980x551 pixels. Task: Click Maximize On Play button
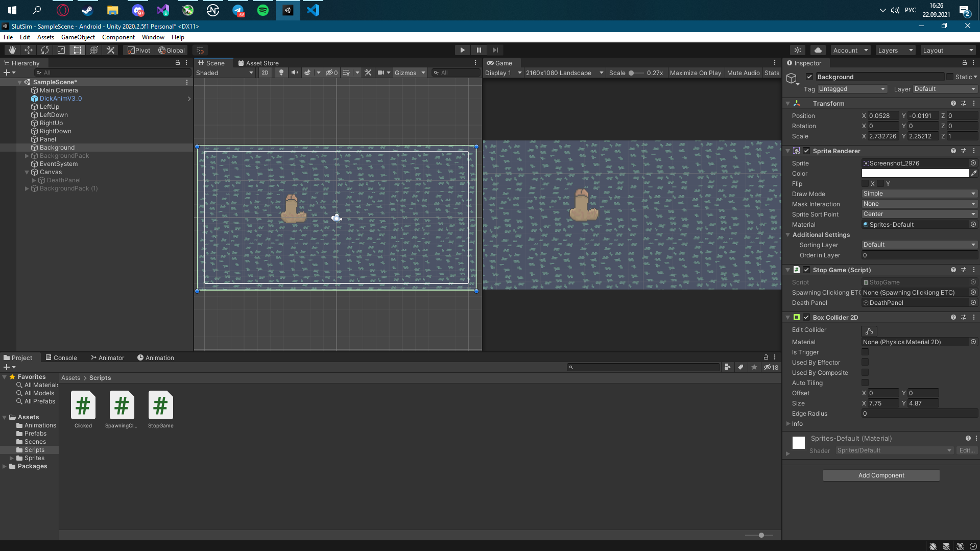tap(696, 73)
